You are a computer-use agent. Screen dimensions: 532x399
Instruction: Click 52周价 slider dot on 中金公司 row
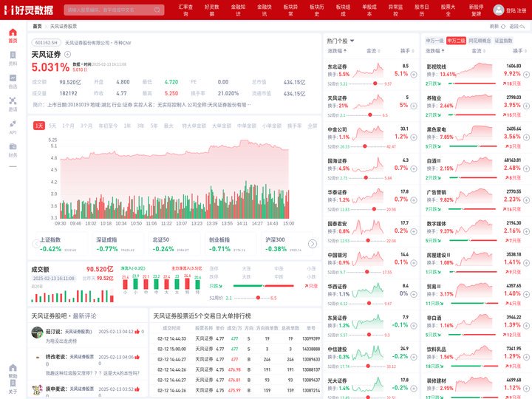click(365, 146)
